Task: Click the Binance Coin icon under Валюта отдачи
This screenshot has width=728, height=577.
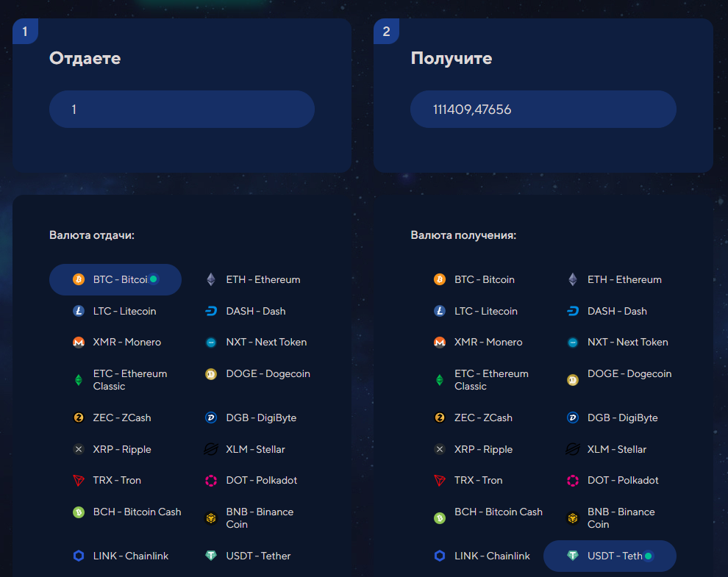Action: coord(211,518)
